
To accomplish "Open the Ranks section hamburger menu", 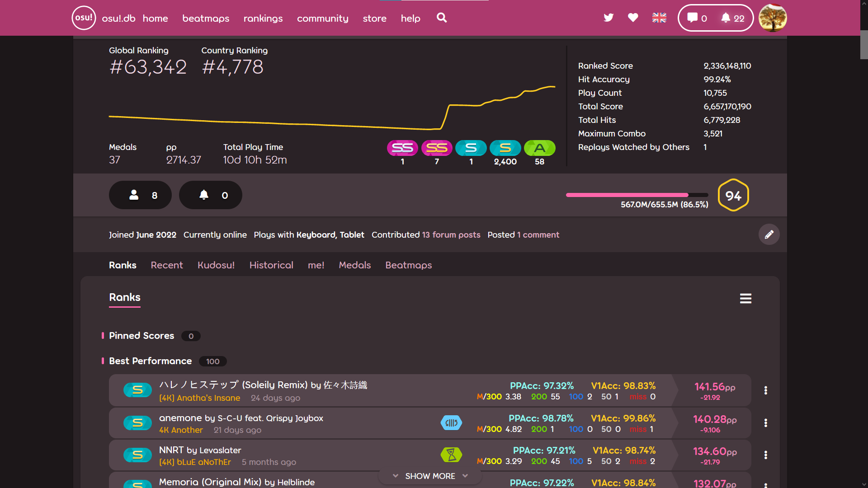I will click(745, 298).
